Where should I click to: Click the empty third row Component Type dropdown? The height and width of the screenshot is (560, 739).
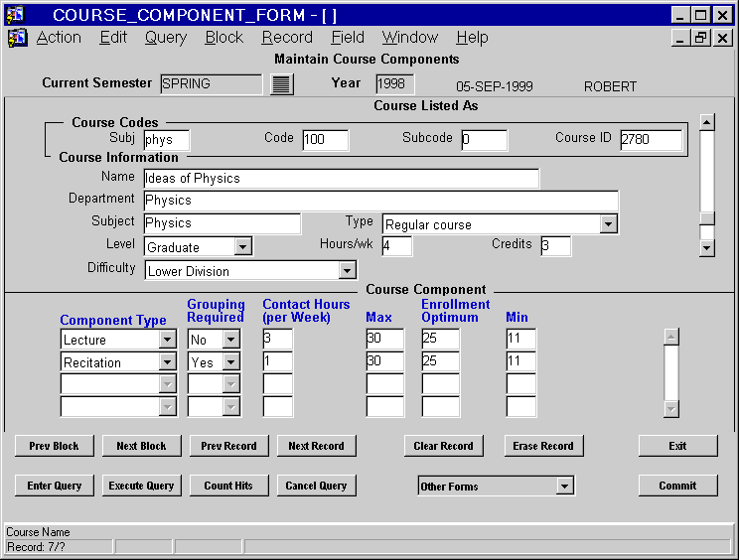tap(119, 384)
